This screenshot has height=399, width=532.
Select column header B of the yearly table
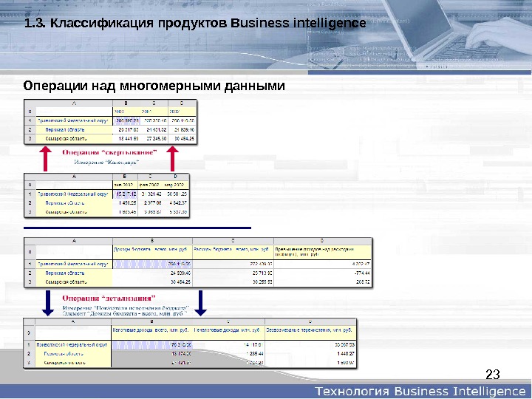[x=126, y=103]
